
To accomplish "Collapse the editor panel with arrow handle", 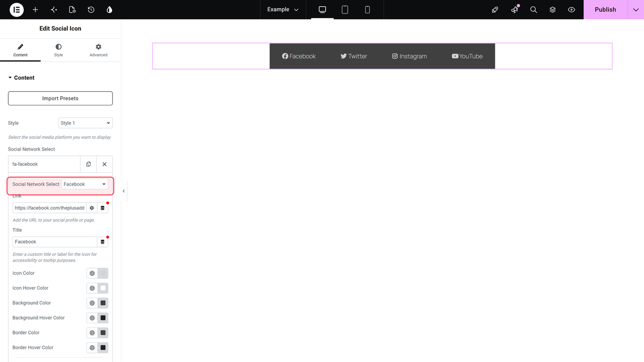I will (124, 191).
